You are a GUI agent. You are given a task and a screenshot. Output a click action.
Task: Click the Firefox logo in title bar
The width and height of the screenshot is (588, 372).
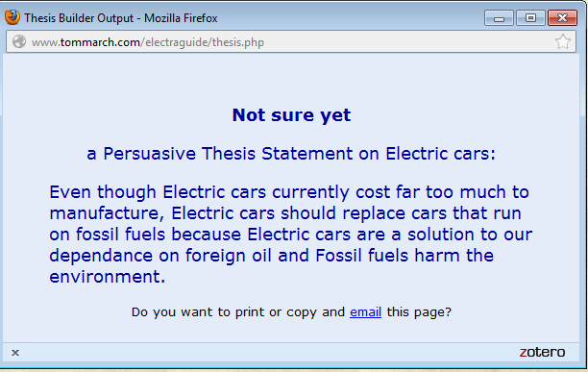pos(12,17)
